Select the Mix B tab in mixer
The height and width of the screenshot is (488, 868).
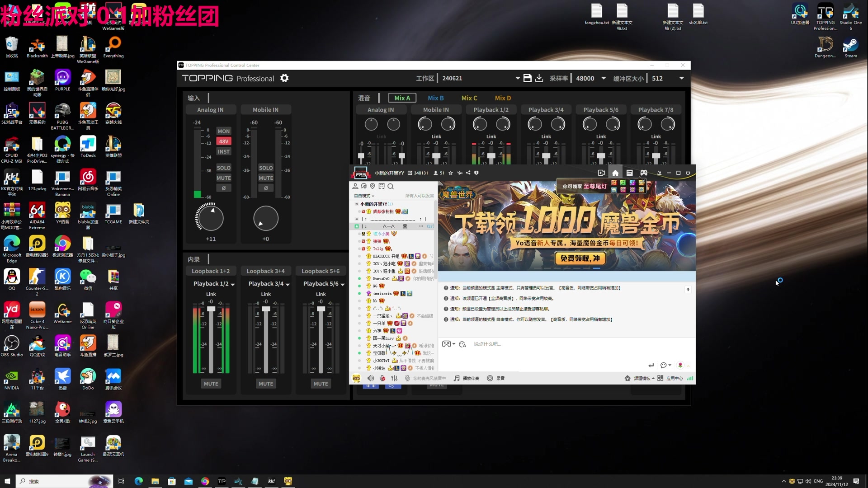click(x=436, y=98)
